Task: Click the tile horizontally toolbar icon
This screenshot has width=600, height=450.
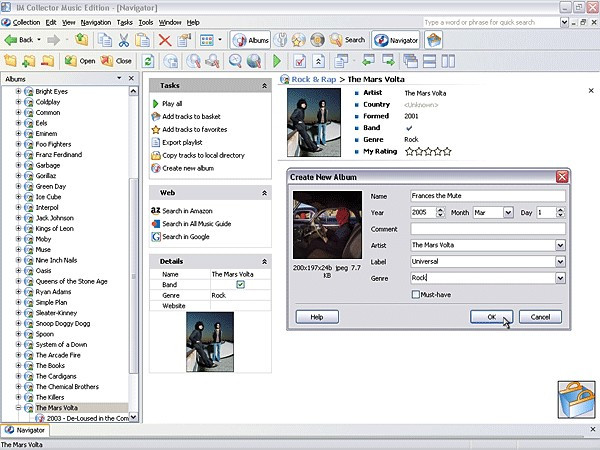Action: (429, 61)
